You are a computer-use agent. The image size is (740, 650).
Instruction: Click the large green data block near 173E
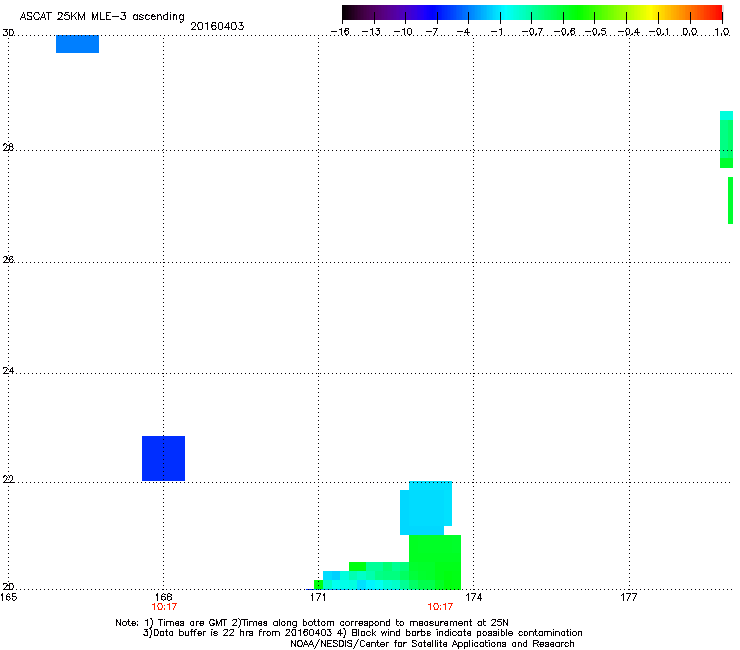[x=435, y=562]
